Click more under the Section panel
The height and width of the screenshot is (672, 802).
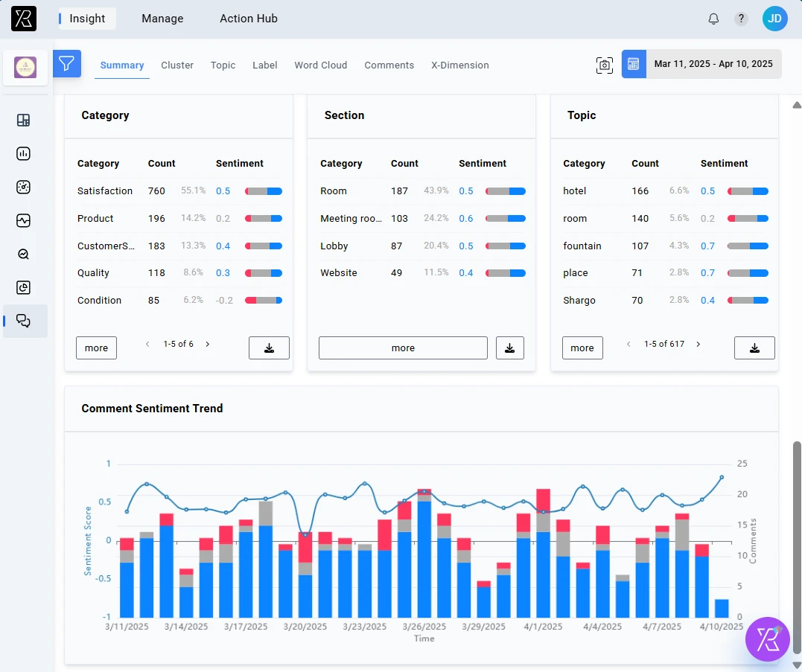point(403,348)
